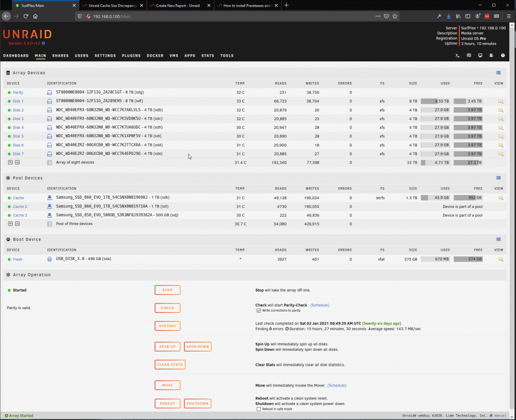Click the spin-up arrow under Pool Devices
This screenshot has height=420, width=516.
point(18,224)
